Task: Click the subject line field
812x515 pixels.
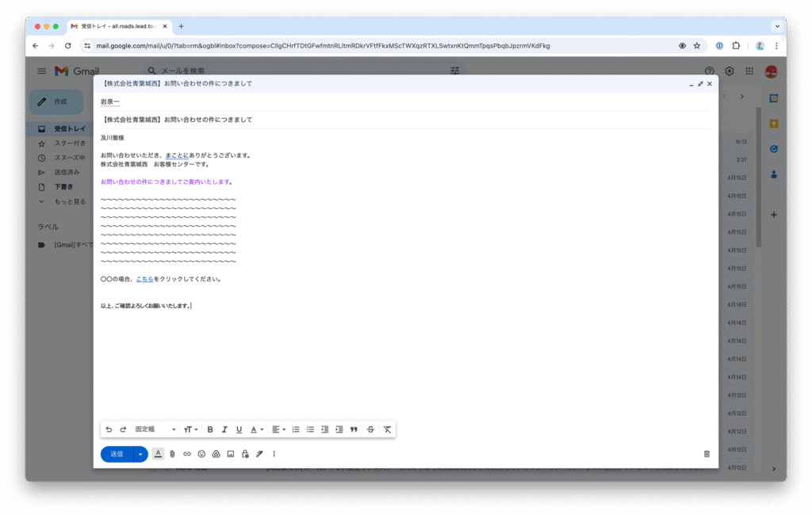Action: [x=405, y=120]
